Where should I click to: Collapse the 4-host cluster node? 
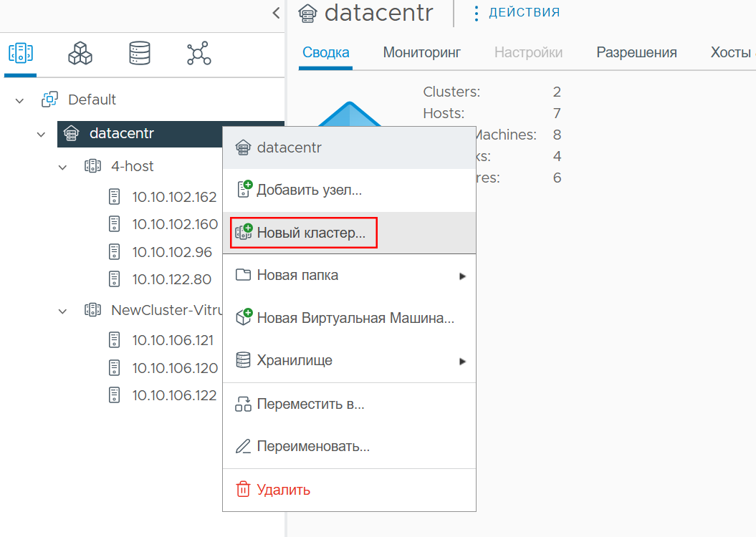62,168
